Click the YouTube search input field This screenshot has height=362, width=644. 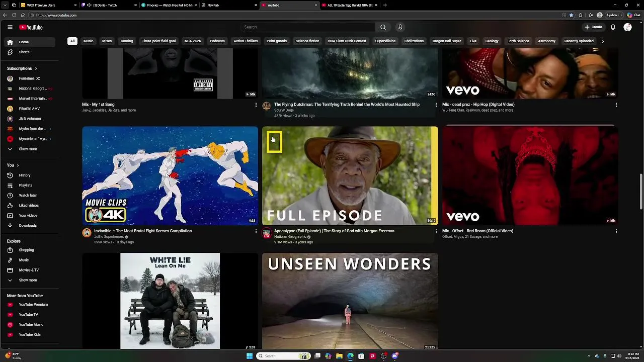[x=308, y=27]
